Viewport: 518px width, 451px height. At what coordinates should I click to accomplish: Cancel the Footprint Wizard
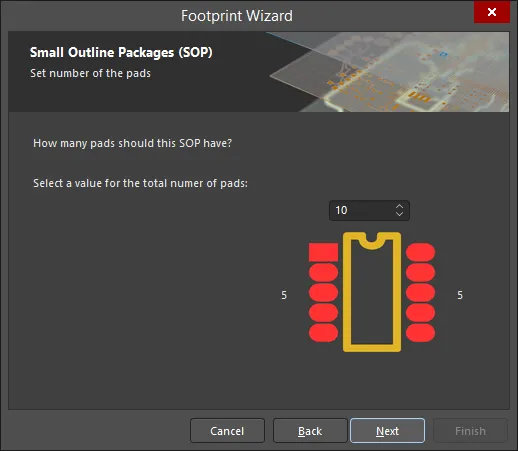coord(227,431)
